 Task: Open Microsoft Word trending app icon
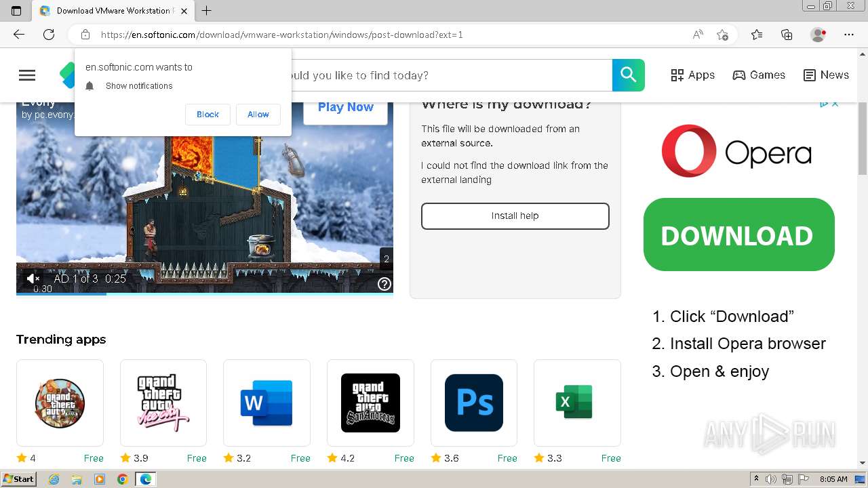(x=267, y=403)
